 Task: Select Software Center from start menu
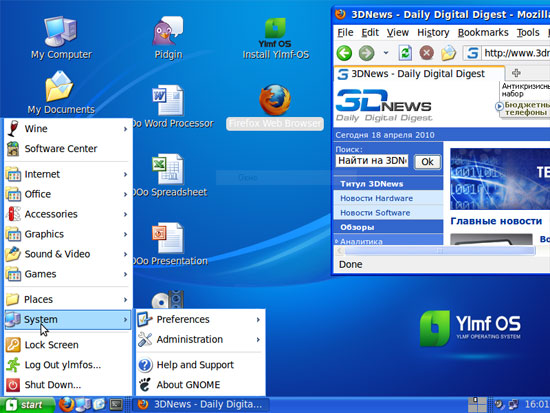(68, 148)
